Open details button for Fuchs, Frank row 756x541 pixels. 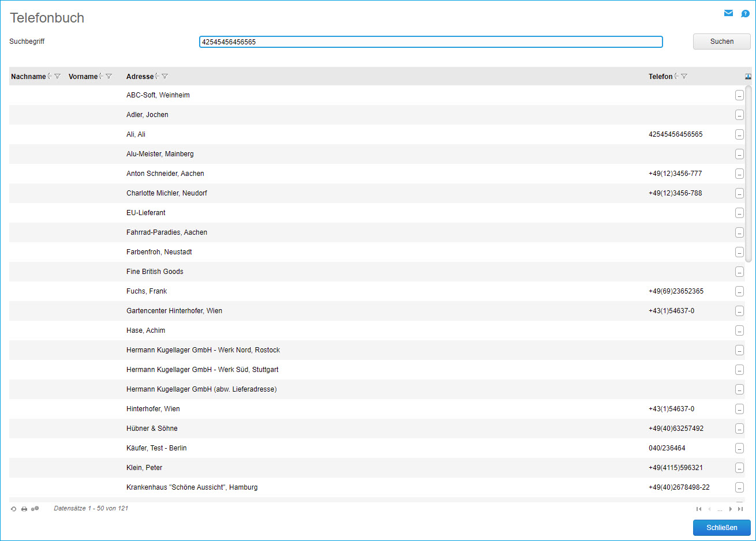(739, 291)
